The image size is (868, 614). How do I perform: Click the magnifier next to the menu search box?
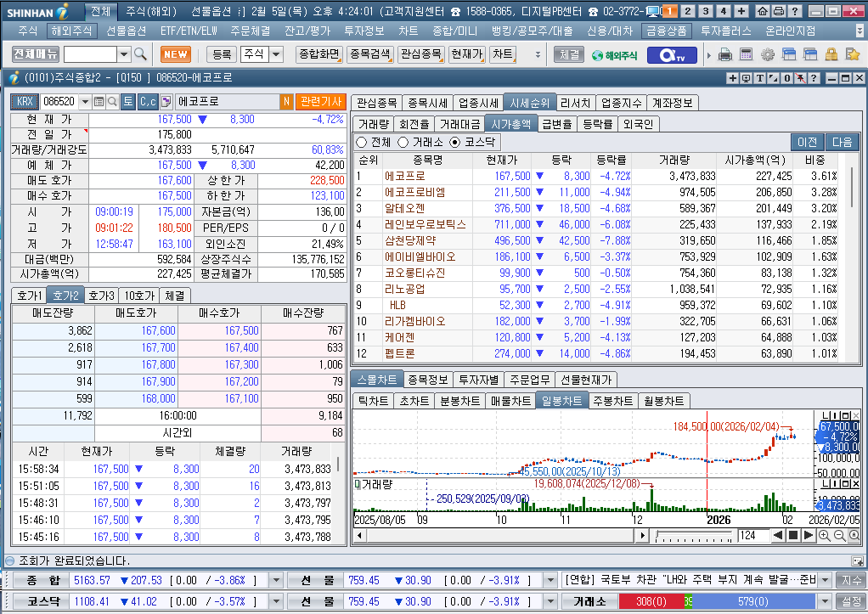(x=141, y=54)
